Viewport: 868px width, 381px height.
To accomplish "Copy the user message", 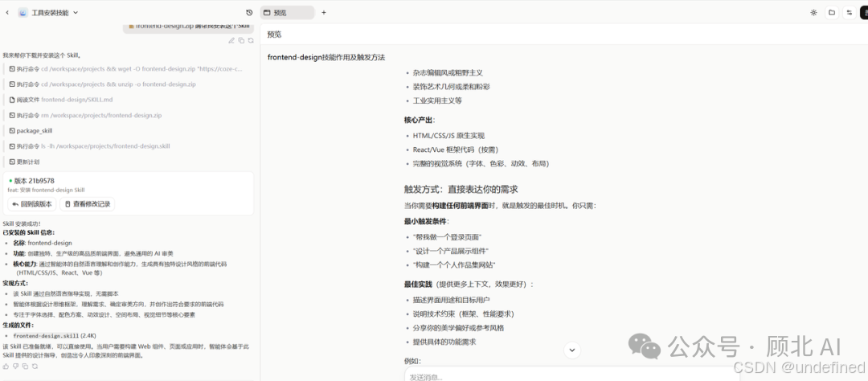I will [241, 40].
